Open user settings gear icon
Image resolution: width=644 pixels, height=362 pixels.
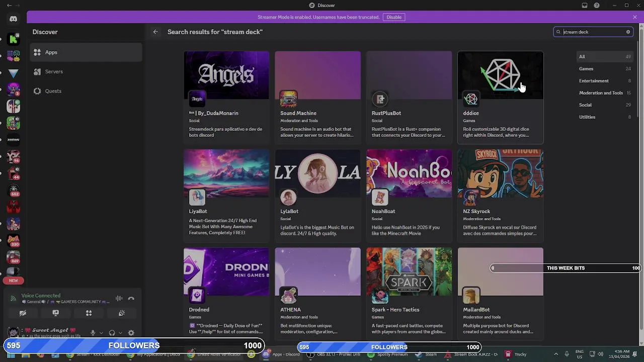point(131,333)
